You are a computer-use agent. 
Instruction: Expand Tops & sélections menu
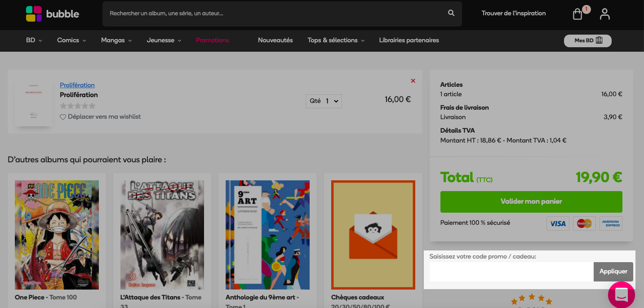click(336, 40)
